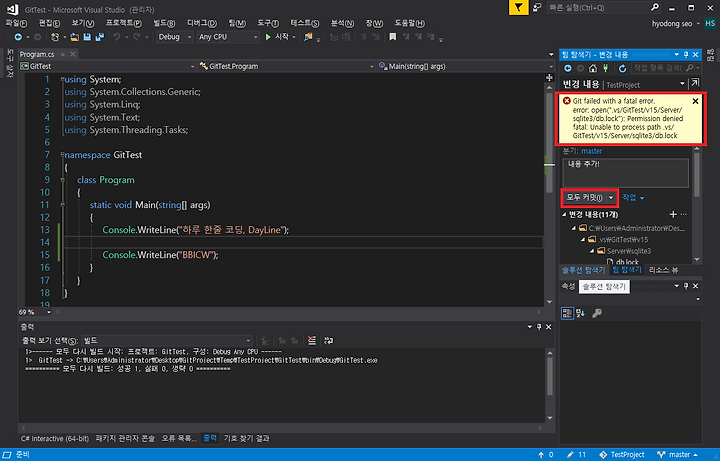Click TestProject repository in the status bar
This screenshot has height=461, width=720.
point(622,455)
